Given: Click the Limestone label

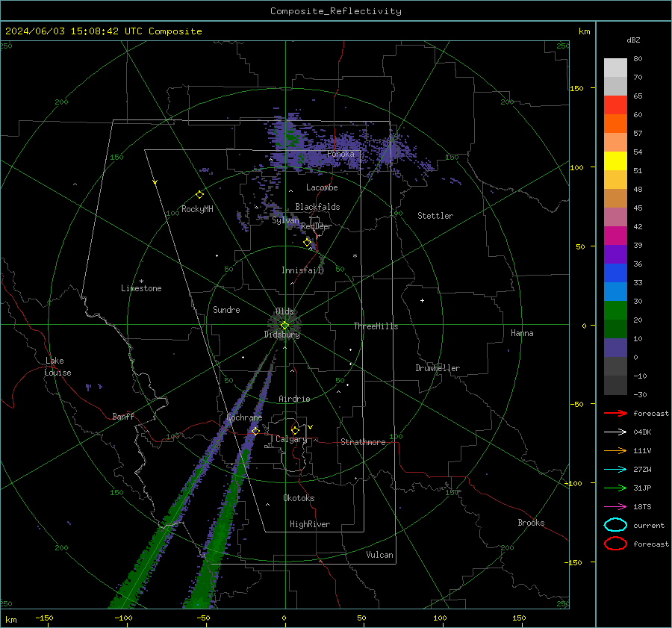Looking at the screenshot, I should [141, 288].
